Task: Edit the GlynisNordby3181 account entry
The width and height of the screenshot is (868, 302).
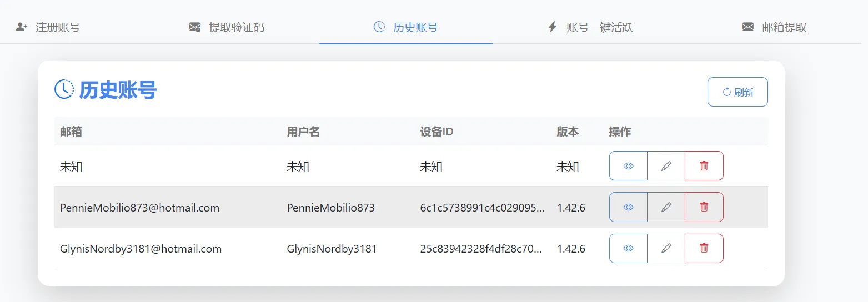Action: pyautogui.click(x=666, y=249)
